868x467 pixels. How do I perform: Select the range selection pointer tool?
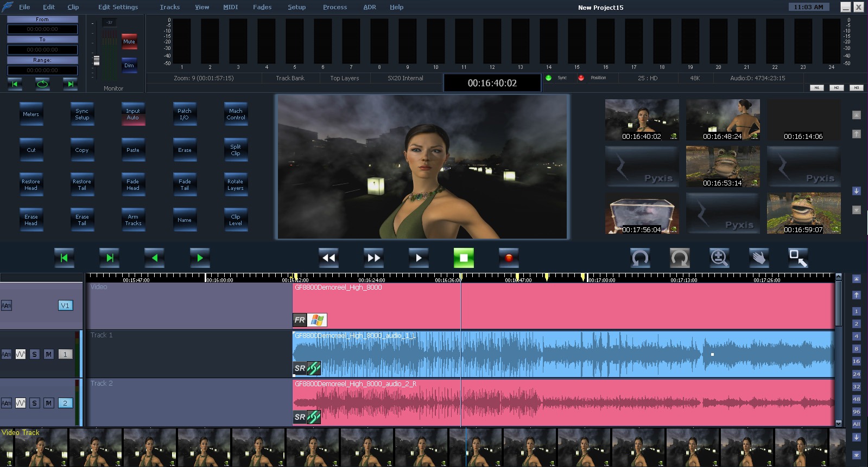tap(798, 258)
